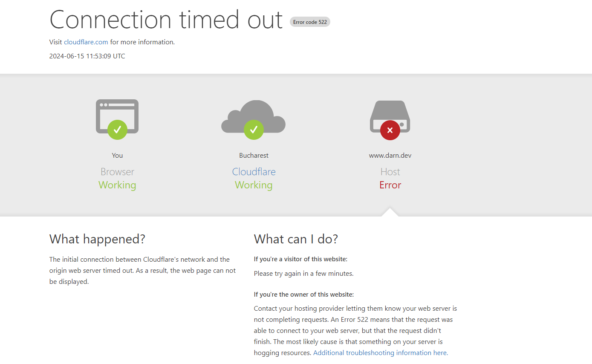
Task: Open the cloudflare.com link
Action: pos(86,42)
